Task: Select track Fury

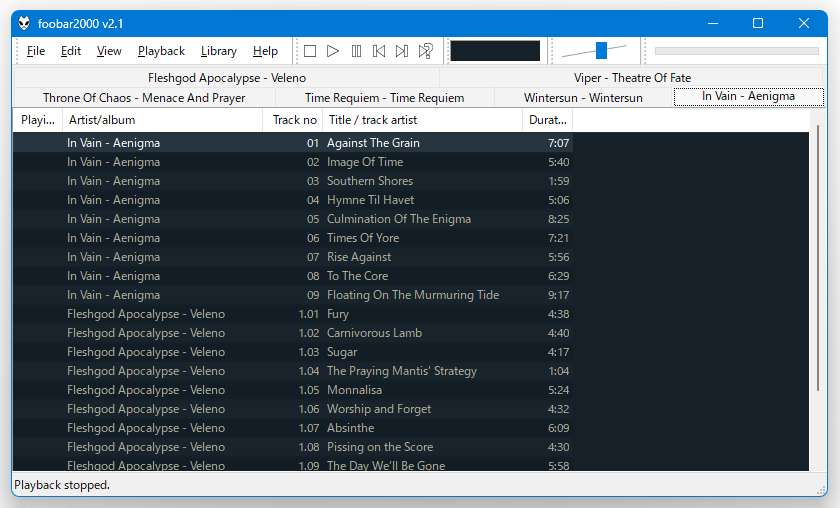Action: click(292, 314)
